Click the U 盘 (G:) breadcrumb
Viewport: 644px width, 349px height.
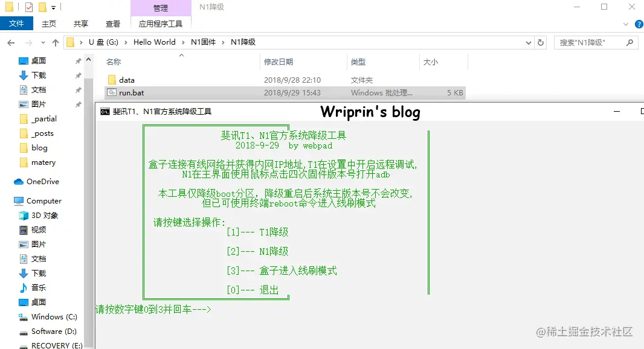pyautogui.click(x=103, y=42)
